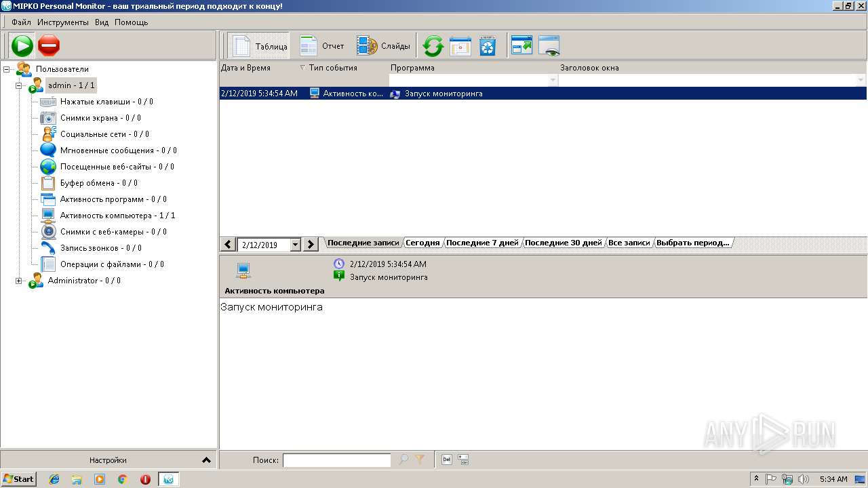This screenshot has height=488, width=868.
Task: Collapse the admin user node
Action: [19, 85]
